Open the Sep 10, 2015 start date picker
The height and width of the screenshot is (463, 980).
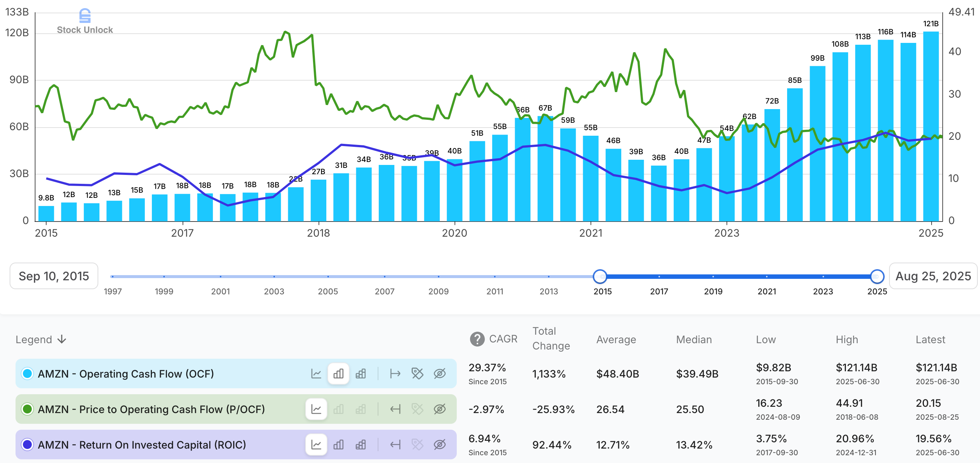[54, 276]
